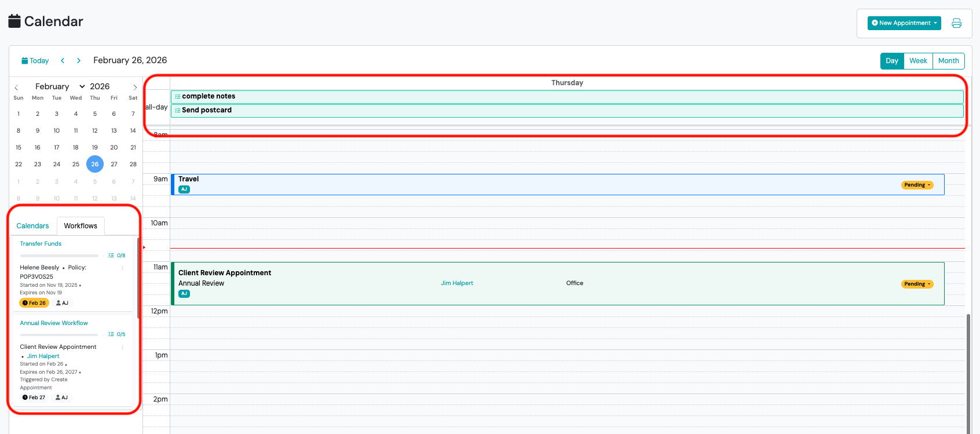Click the task icon beside complete notes
Image resolution: width=980 pixels, height=434 pixels.
pos(178,97)
